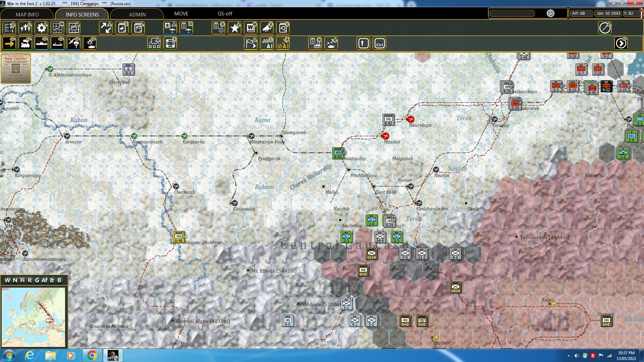The width and height of the screenshot is (644, 362).
Task: Open victory screen star icon
Action: [234, 28]
